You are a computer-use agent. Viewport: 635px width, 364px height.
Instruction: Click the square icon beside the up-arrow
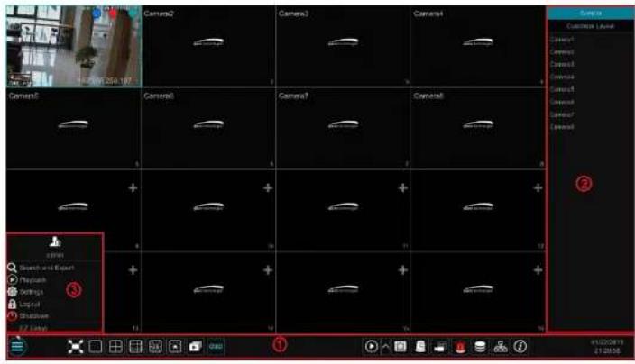(400, 347)
